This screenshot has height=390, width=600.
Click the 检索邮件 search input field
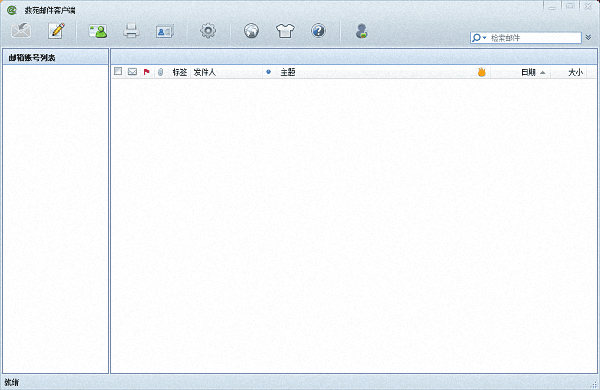click(x=535, y=38)
